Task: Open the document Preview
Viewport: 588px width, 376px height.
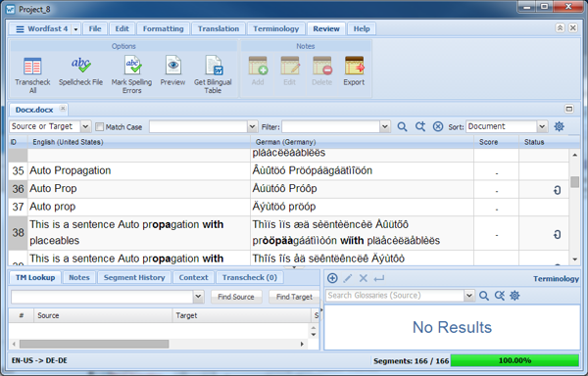Action: point(172,70)
